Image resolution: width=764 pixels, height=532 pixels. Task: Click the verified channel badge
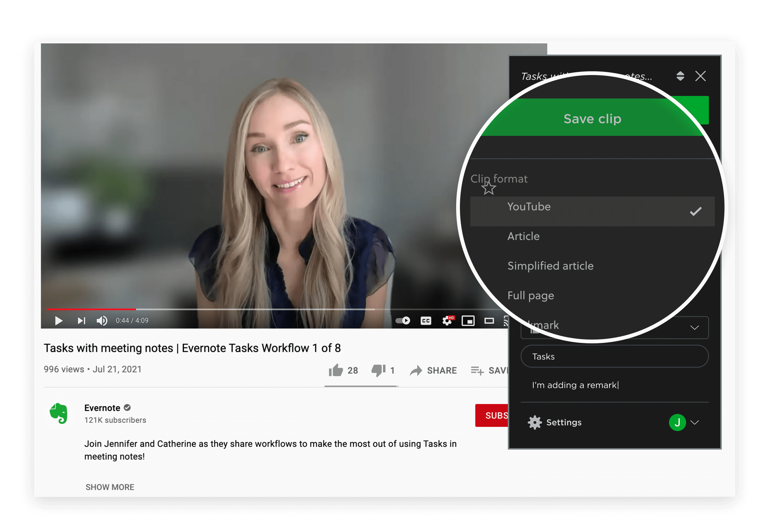(127, 408)
